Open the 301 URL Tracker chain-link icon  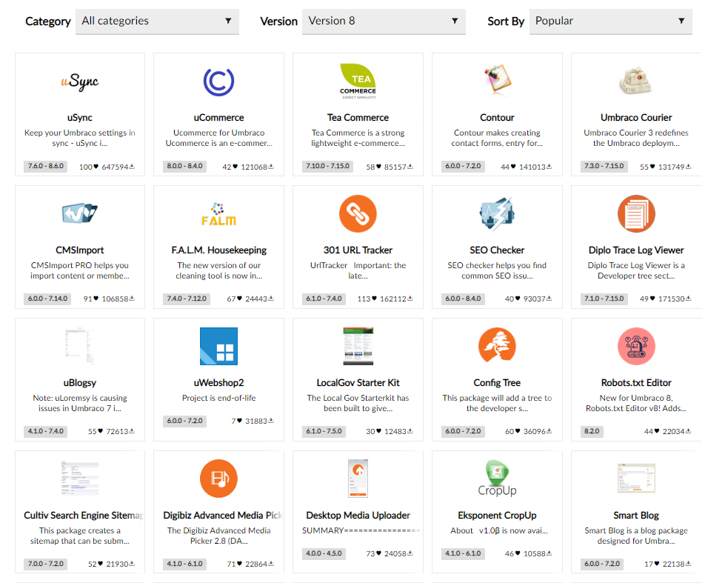tap(358, 213)
